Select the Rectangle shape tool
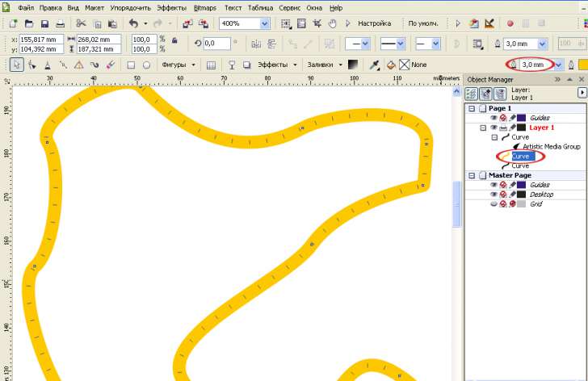 coord(131,65)
